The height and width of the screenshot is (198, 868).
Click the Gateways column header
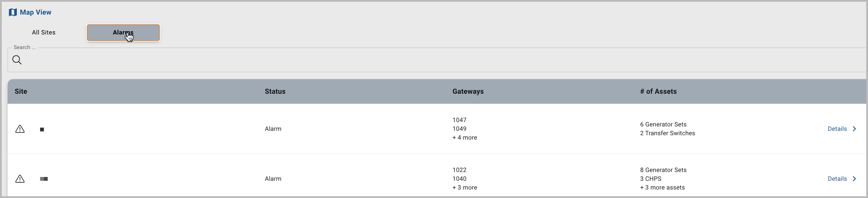pyautogui.click(x=468, y=91)
